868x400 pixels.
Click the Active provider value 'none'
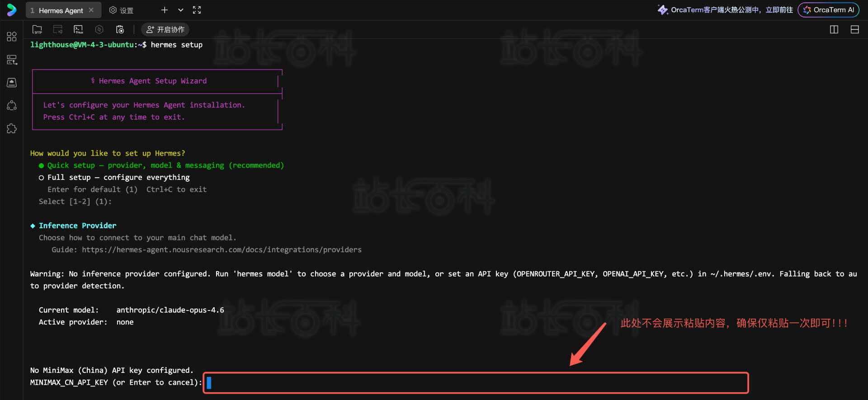(x=125, y=322)
